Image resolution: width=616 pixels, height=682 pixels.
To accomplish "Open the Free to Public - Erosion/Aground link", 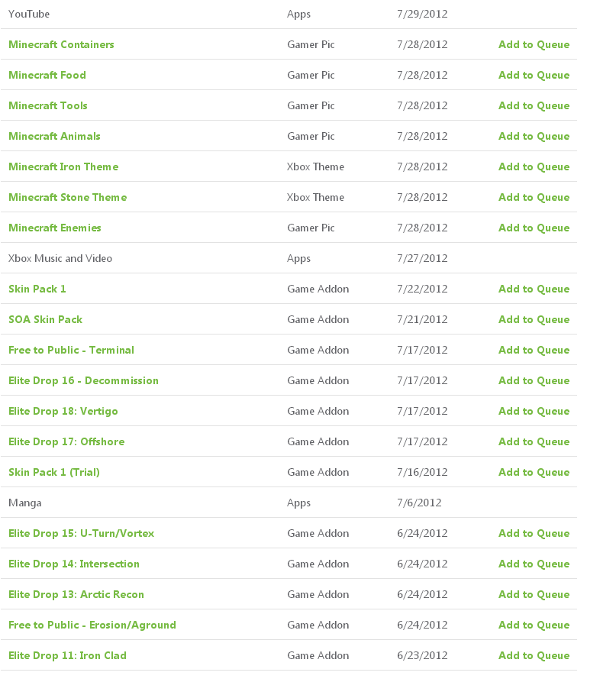I will (92, 625).
